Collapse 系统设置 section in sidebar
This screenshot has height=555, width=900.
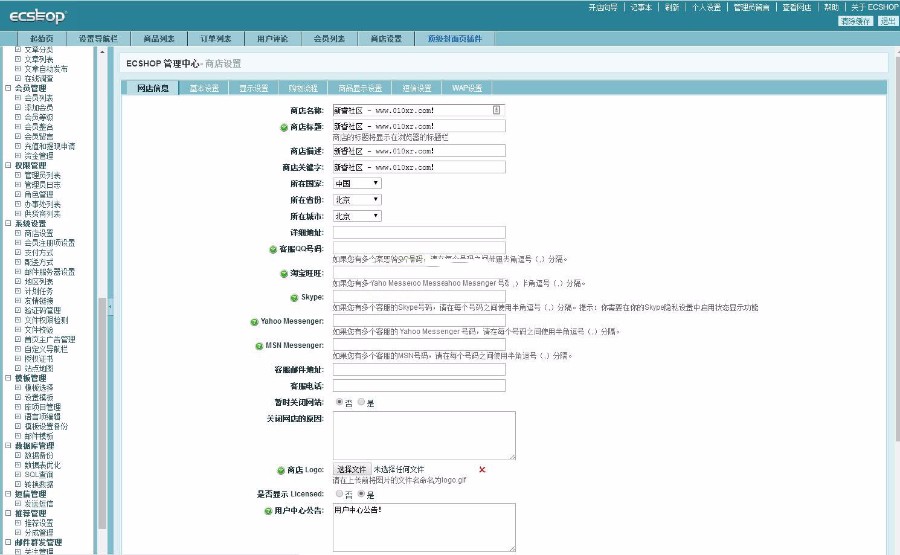8,223
